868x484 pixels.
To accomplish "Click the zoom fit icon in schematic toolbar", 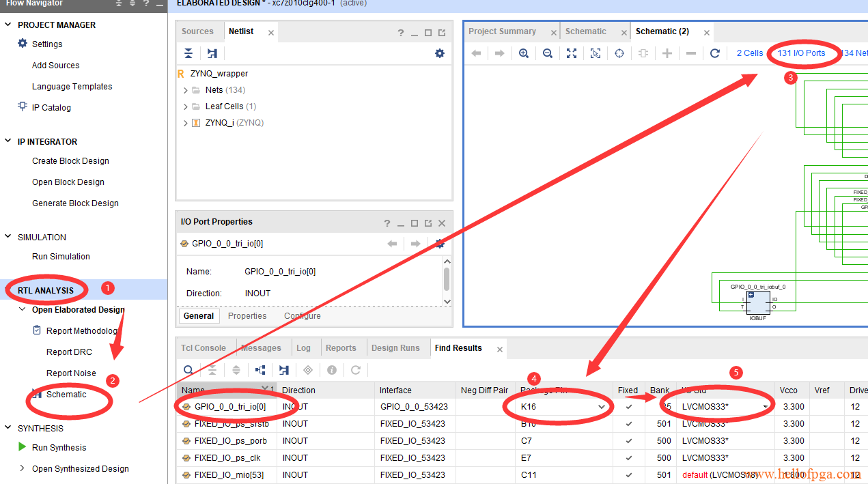I will (x=572, y=53).
